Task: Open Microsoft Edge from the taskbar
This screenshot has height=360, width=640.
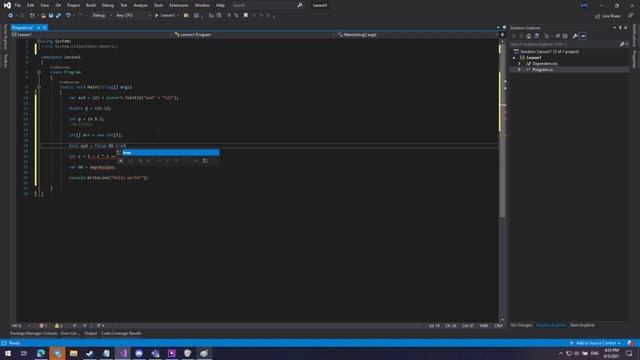Action: [41, 353]
